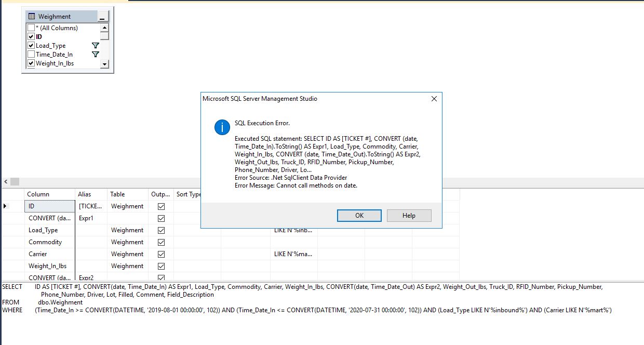This screenshot has height=345, width=644.
Task: Uncheck Load_Type in Weighment table
Action: pos(31,46)
